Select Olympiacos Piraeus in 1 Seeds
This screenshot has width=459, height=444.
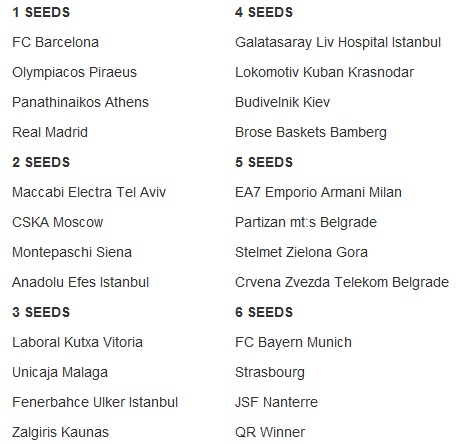click(75, 72)
